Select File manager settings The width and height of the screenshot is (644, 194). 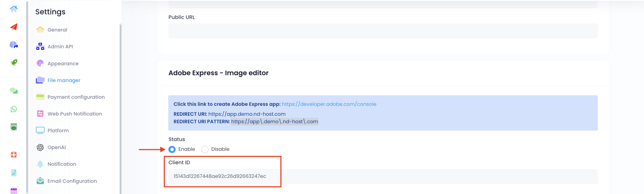pyautogui.click(x=64, y=80)
